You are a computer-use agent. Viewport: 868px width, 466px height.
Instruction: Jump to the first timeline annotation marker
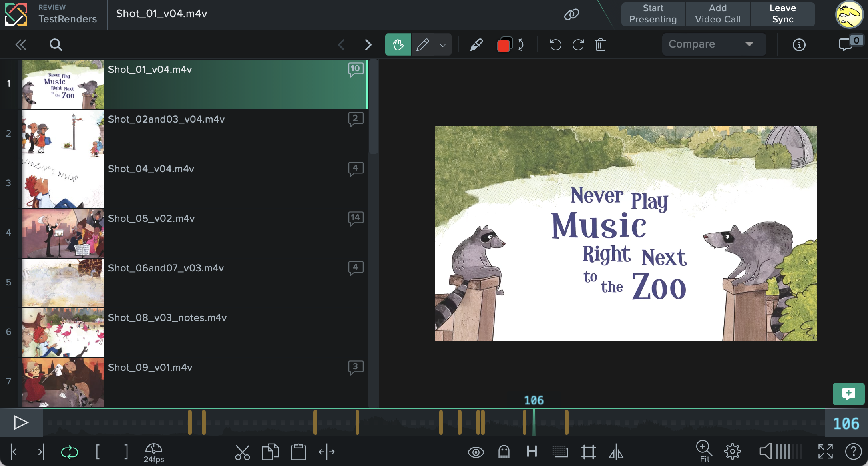pyautogui.click(x=190, y=422)
